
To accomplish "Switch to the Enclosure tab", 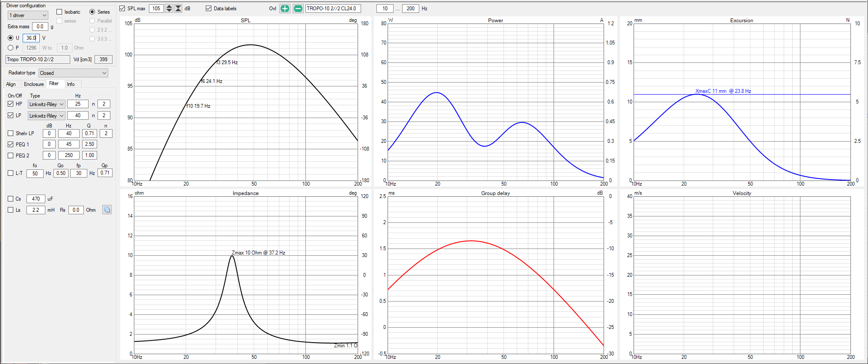I will (x=34, y=84).
